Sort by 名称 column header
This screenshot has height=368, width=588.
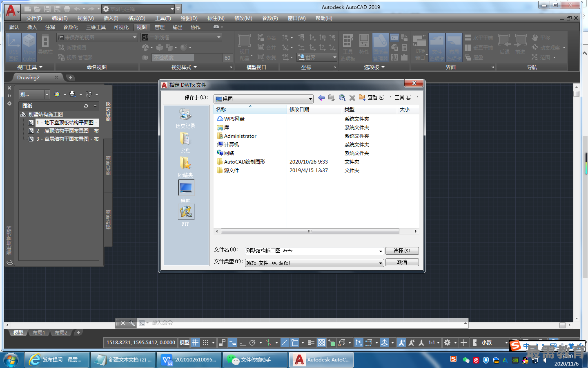[x=250, y=109]
